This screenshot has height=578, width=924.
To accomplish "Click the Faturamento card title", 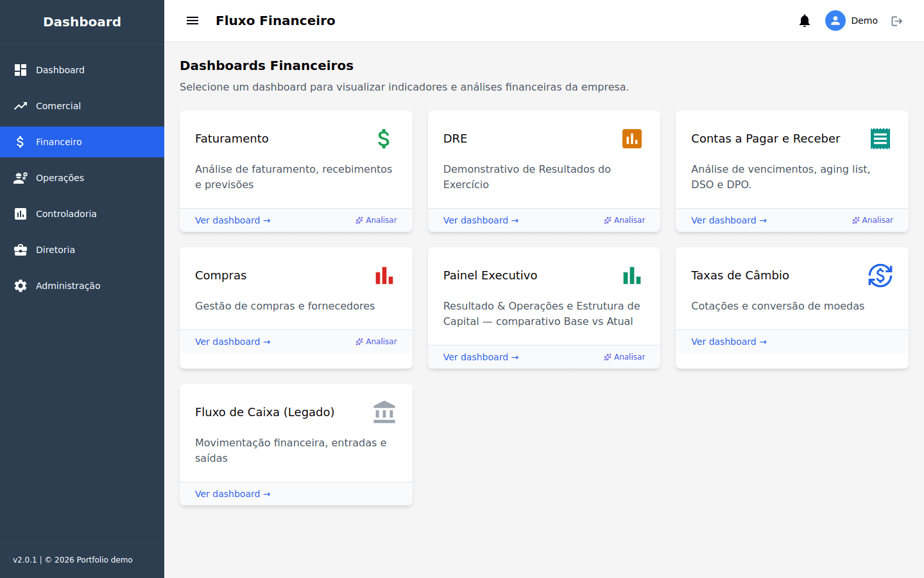I will pos(232,139).
